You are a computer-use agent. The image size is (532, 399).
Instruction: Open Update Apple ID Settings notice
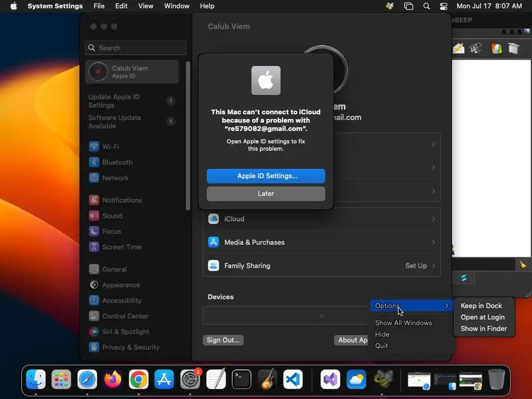point(131,101)
